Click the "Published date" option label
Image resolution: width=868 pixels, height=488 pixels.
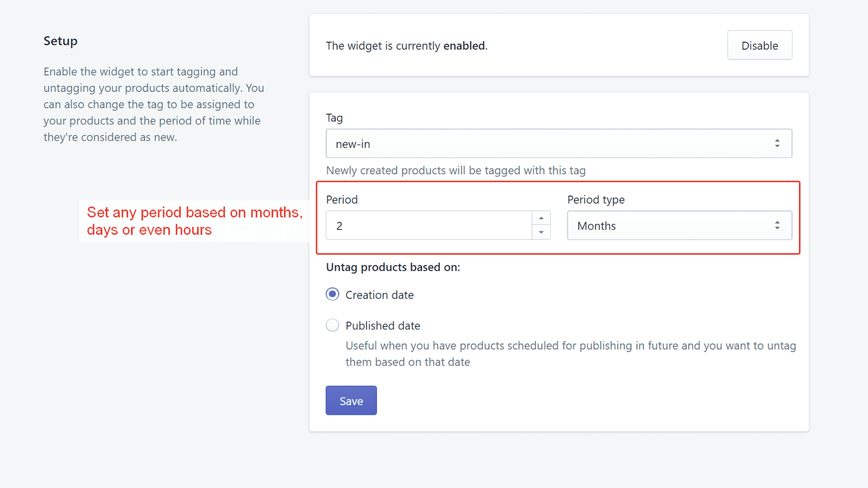point(382,326)
